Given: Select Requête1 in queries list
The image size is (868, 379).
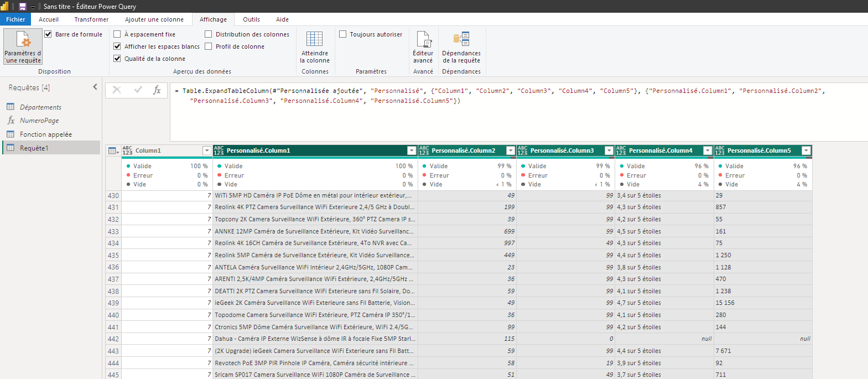Looking at the screenshot, I should 51,148.
